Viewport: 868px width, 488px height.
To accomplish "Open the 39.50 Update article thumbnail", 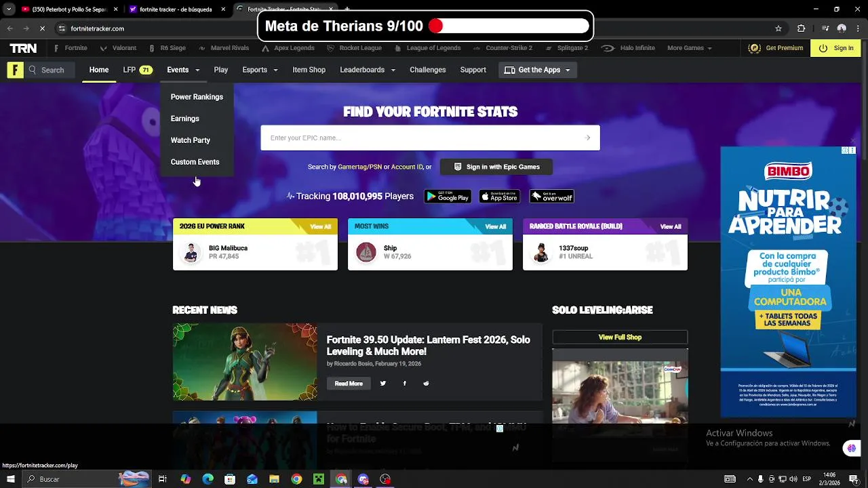I will click(x=245, y=361).
